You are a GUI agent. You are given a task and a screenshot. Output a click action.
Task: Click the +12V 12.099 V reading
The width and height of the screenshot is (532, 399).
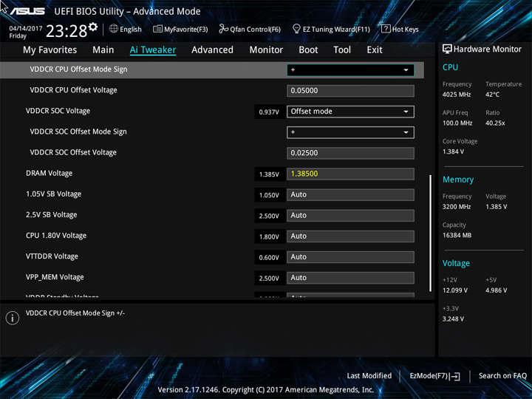455,290
